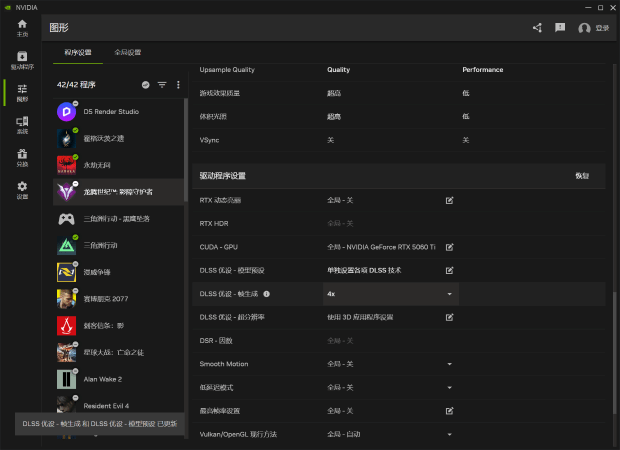
Task: Click the program list vertical scrollbar
Action: click(x=185, y=150)
